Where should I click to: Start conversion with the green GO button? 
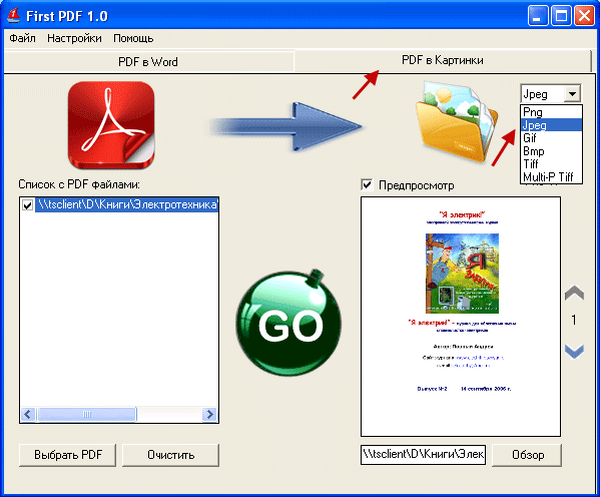289,322
